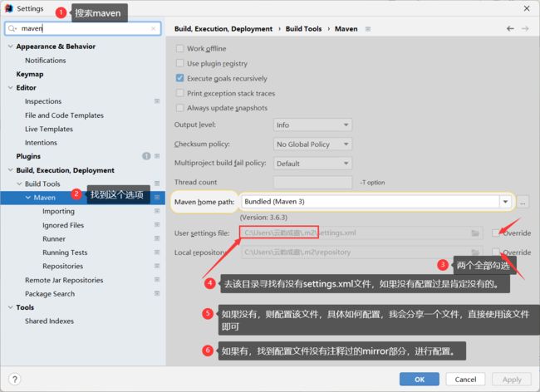Screen dimensions: 540x392
Task: Click the settings search field
Action: coord(82,28)
